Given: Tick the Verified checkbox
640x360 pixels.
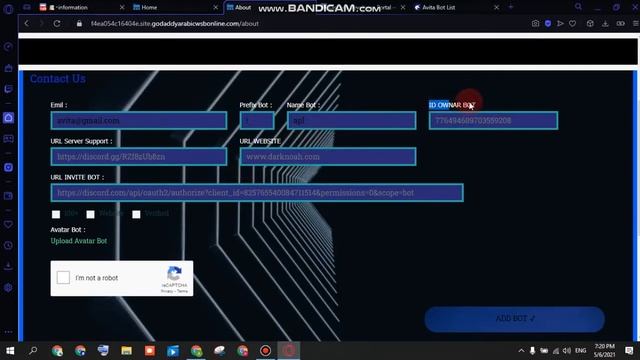Looking at the screenshot, I should tap(136, 214).
